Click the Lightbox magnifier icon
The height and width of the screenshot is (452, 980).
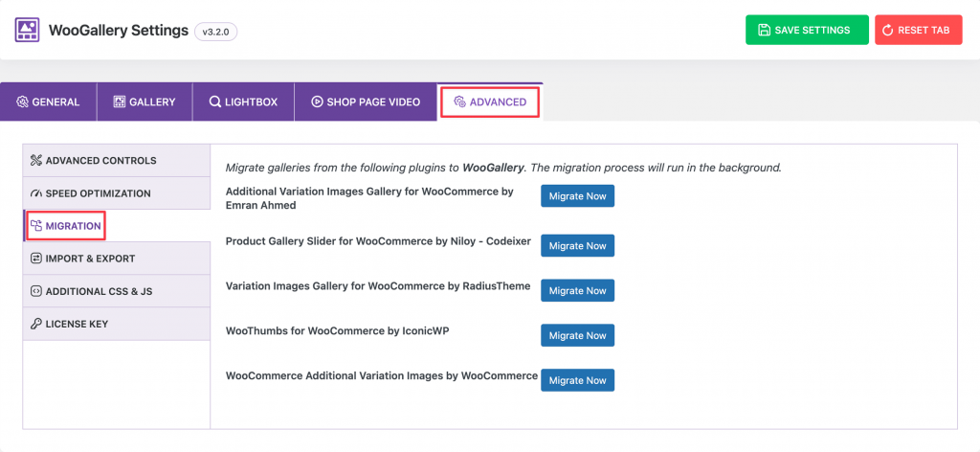(215, 102)
